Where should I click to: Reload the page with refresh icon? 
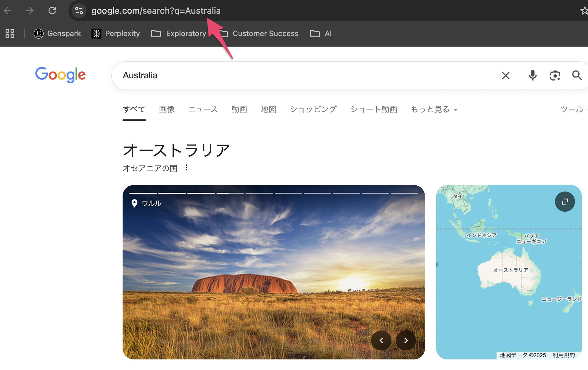52,11
